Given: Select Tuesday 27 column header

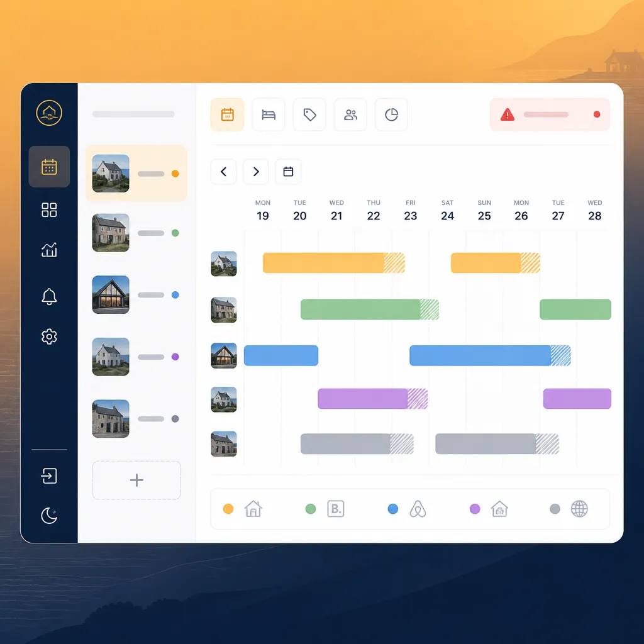Looking at the screenshot, I should point(558,210).
